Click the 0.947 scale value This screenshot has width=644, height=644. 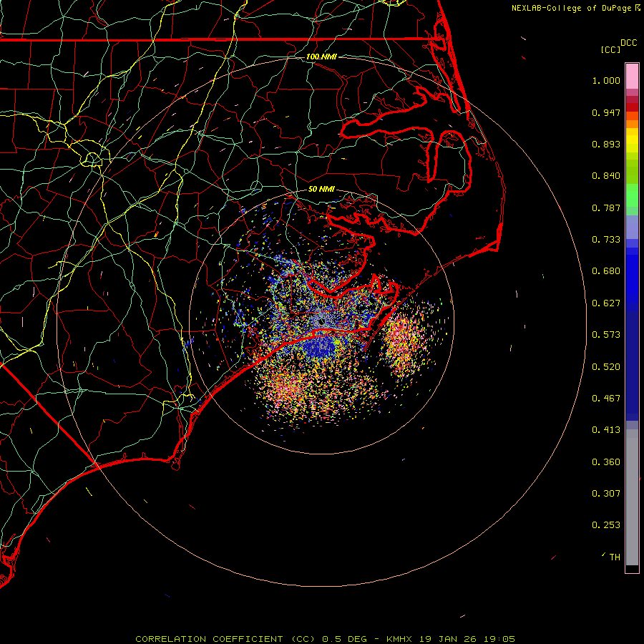(x=606, y=112)
